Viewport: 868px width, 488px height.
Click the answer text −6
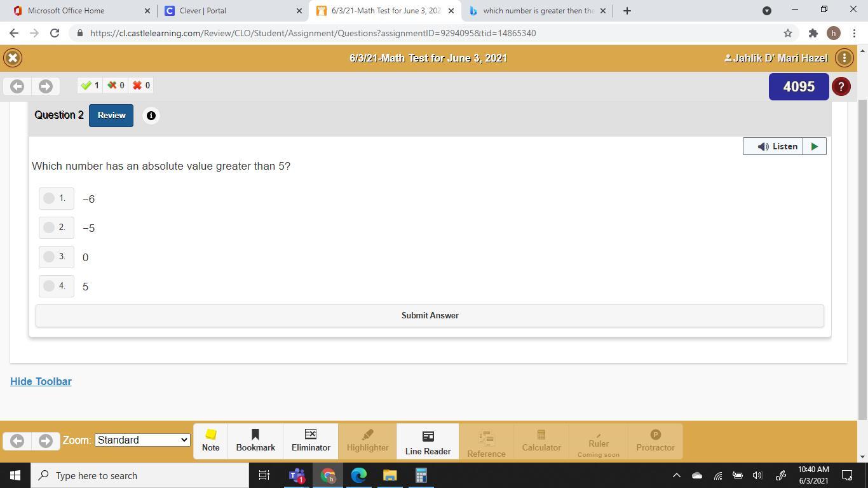[88, 199]
